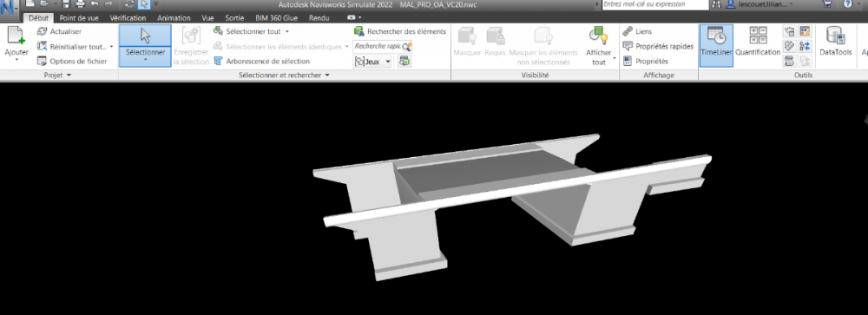
Task: Click the Actualiser refresh icon
Action: (42, 31)
